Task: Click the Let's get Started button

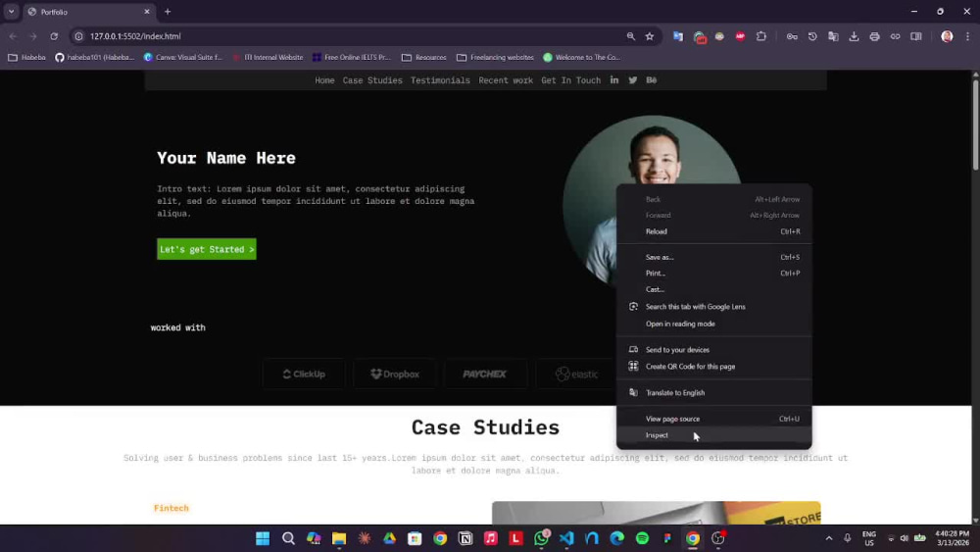Action: [x=206, y=249]
